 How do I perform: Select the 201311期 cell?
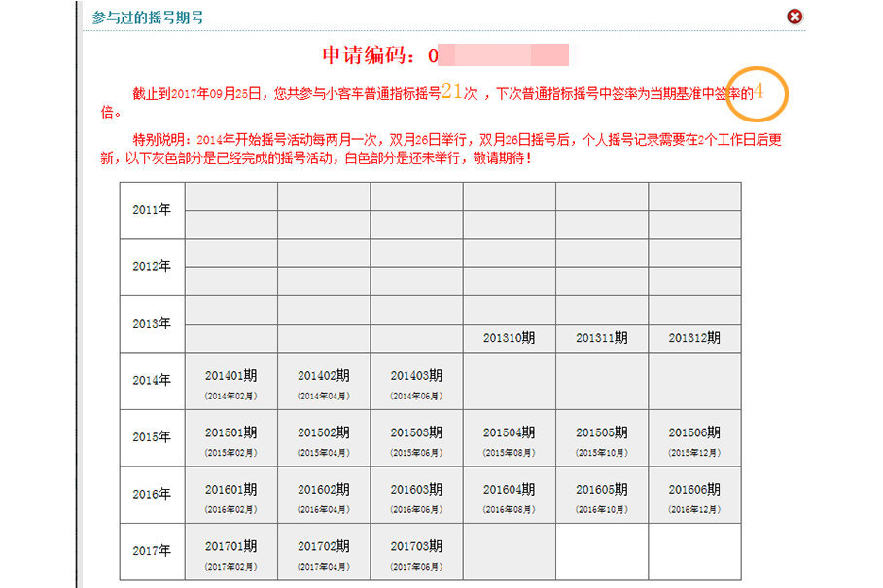601,338
